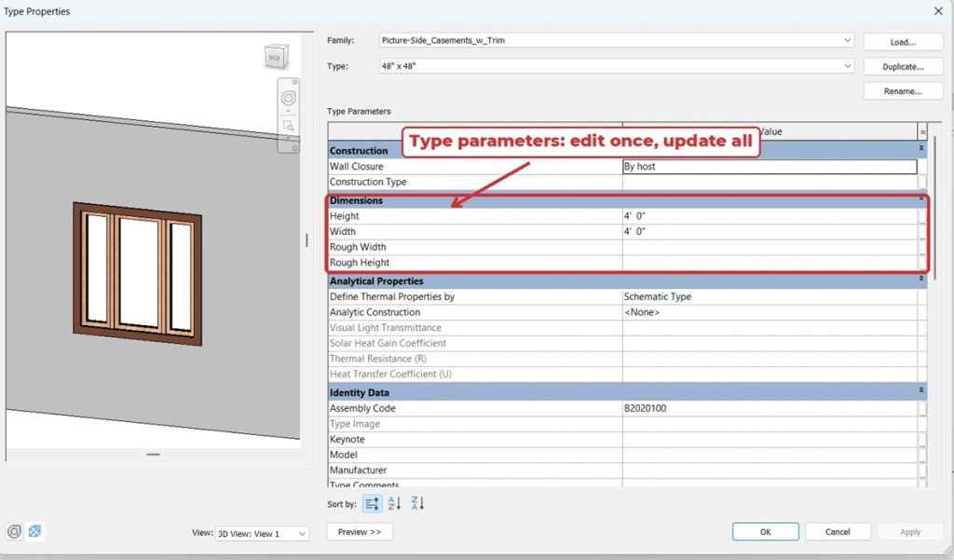The width and height of the screenshot is (954, 560).
Task: Click the Height value 4' 0"
Action: 770,216
